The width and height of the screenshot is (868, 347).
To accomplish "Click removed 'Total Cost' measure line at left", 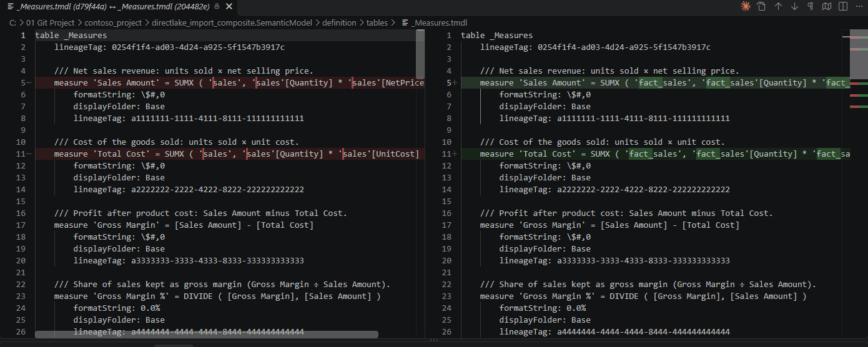I will [230, 154].
